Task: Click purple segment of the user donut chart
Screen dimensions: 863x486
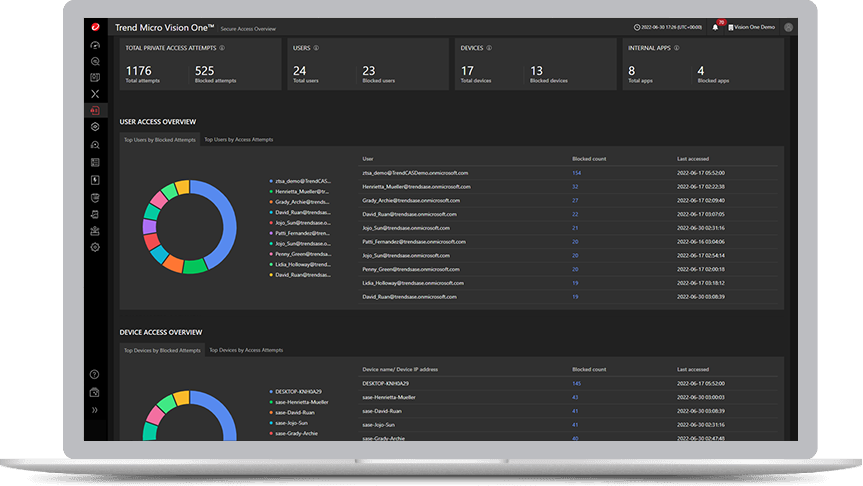Action: pos(149,226)
